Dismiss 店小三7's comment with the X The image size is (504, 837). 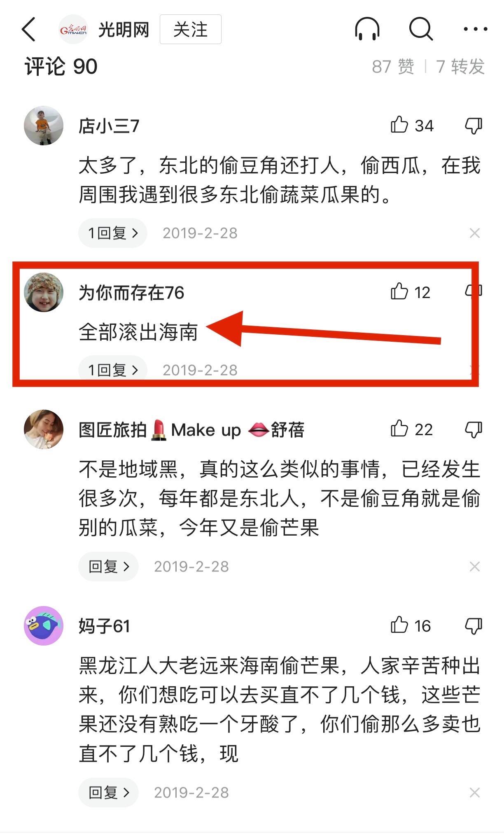tap(474, 233)
